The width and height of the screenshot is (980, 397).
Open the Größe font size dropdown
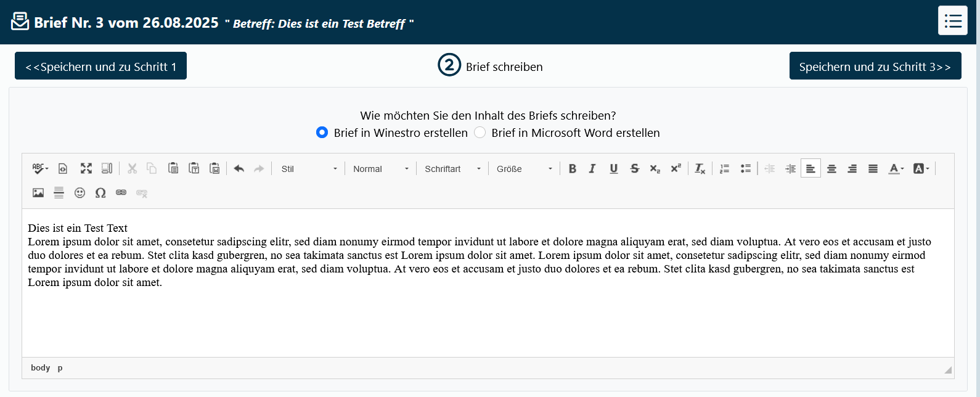pyautogui.click(x=524, y=169)
